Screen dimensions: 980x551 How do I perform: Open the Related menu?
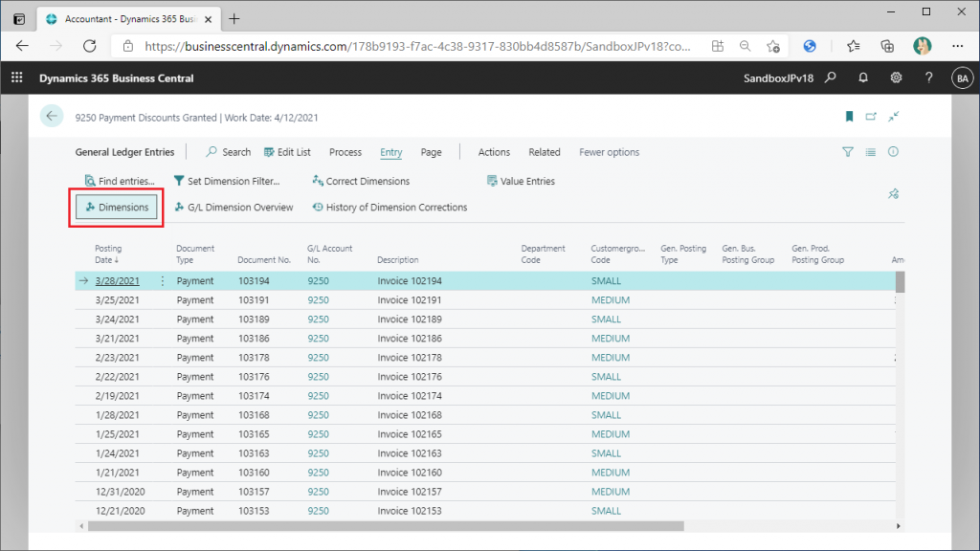pyautogui.click(x=545, y=152)
